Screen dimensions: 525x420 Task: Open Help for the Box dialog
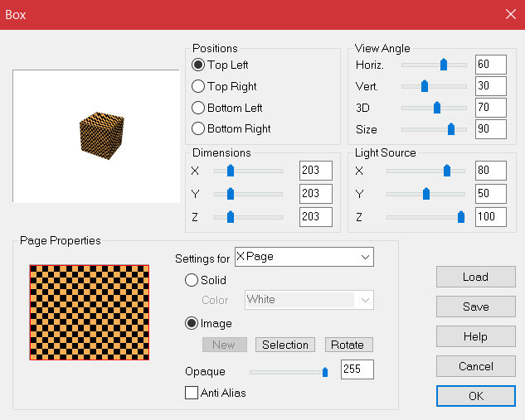tap(475, 336)
